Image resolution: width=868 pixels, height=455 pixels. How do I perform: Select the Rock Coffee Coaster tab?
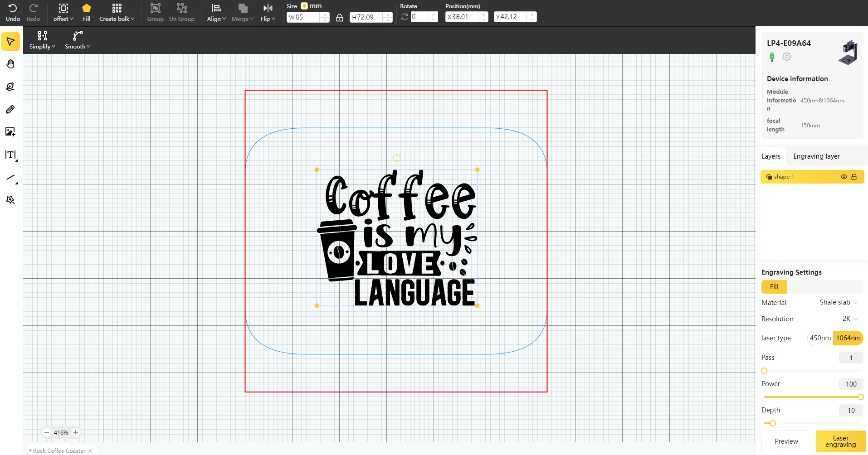tap(59, 450)
